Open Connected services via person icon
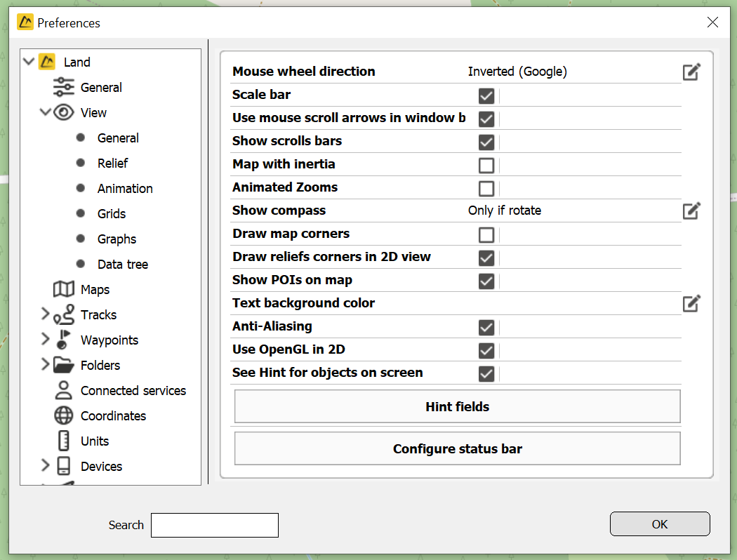 click(x=64, y=390)
